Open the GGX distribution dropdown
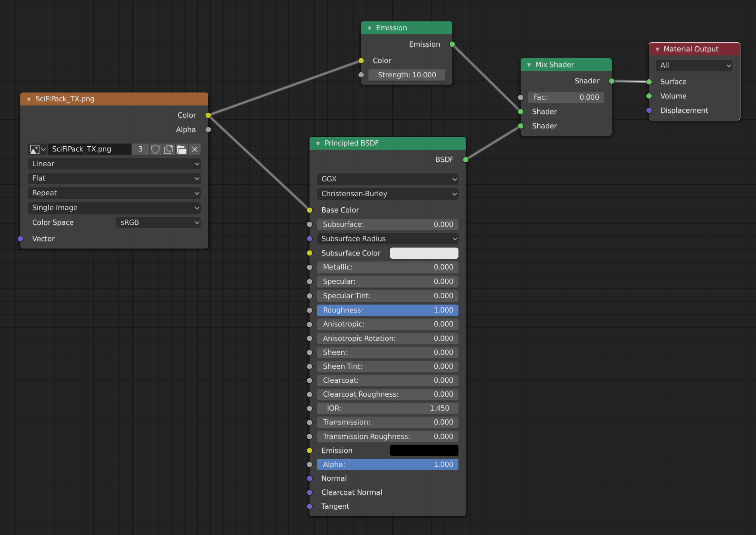The width and height of the screenshot is (756, 535). 388,179
